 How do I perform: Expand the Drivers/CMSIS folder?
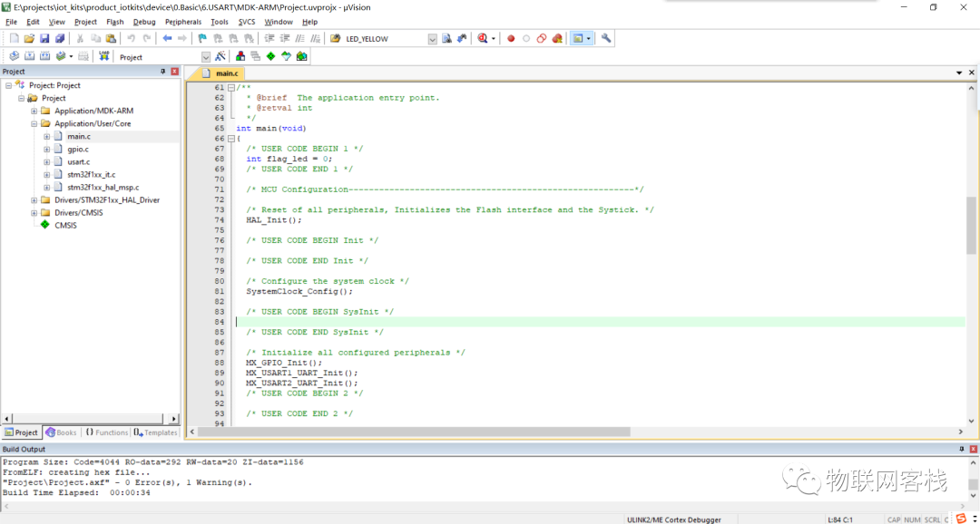[x=34, y=213]
